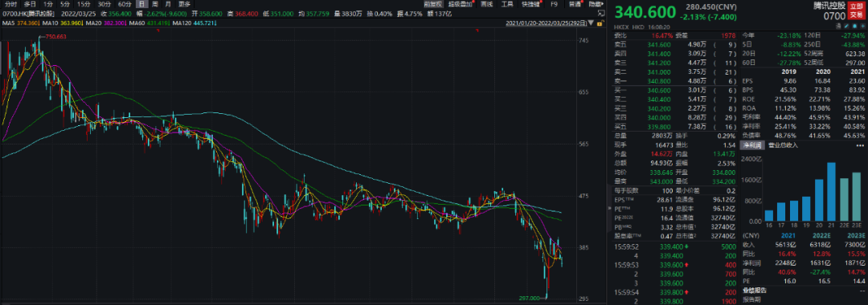
Task: Click the small icon after the MA120 value
Action: [215, 22]
